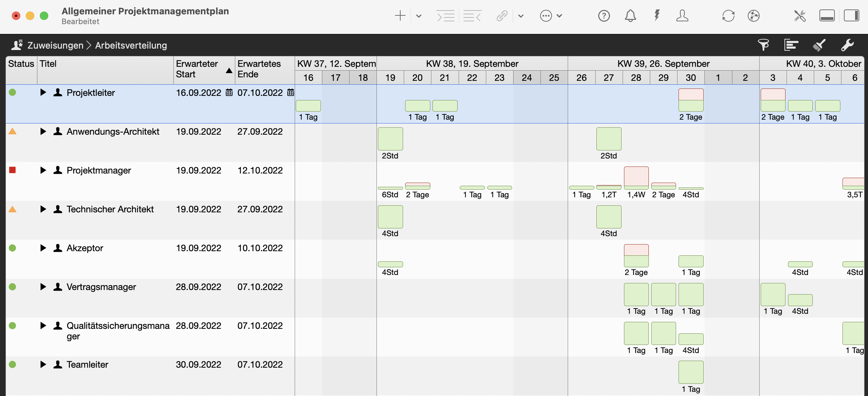This screenshot has width=868, height=396.
Task: Toggle the right sidebar panel
Action: tap(851, 16)
